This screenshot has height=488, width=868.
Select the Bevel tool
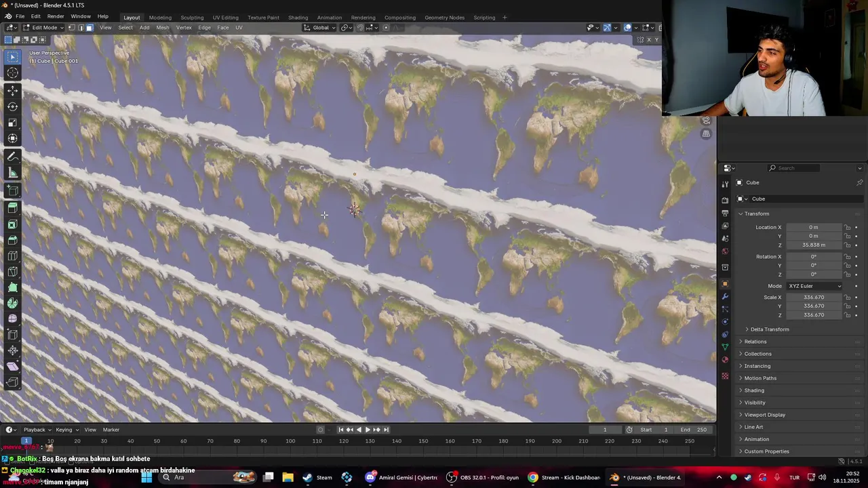point(13,240)
